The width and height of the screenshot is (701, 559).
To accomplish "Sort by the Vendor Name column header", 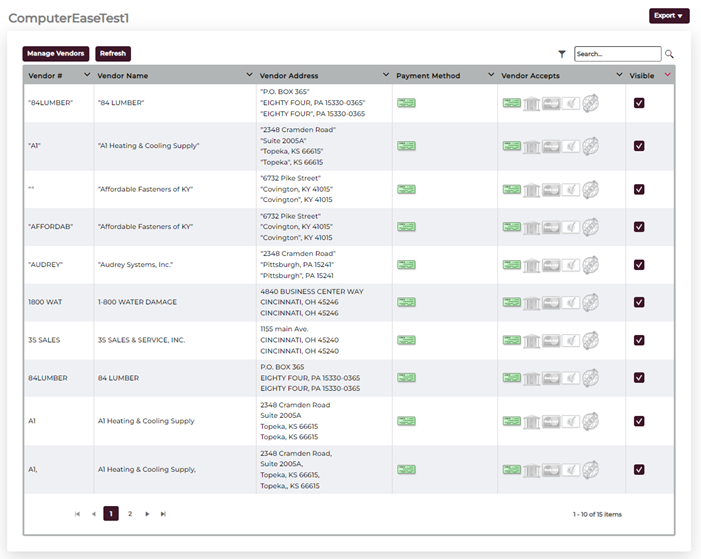I will pyautogui.click(x=122, y=76).
